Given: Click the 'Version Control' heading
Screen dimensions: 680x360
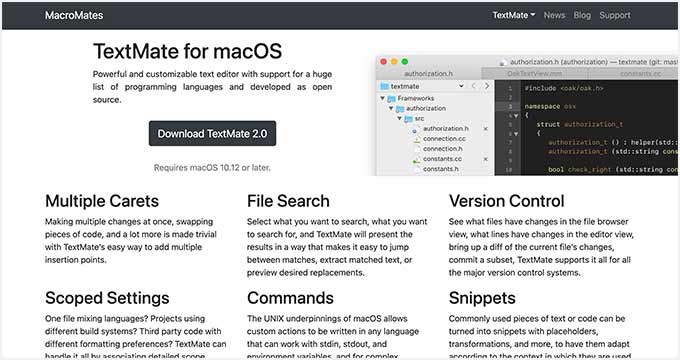Looking at the screenshot, I should tap(507, 201).
